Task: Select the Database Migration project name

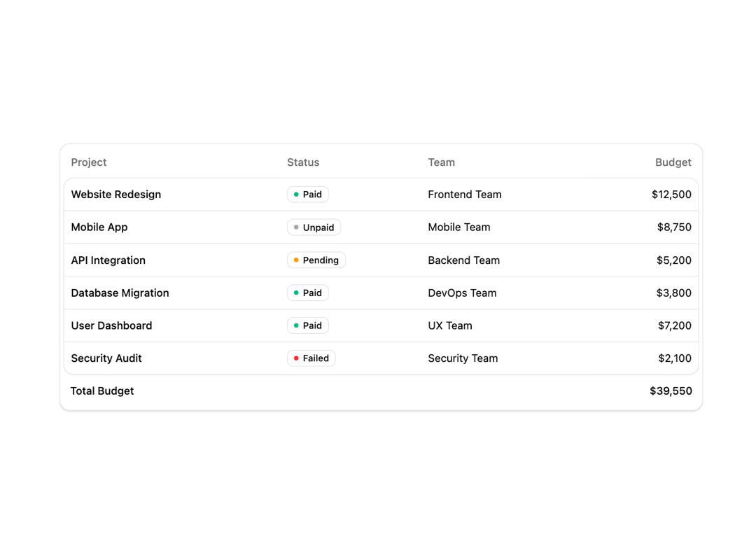Action: click(x=120, y=293)
